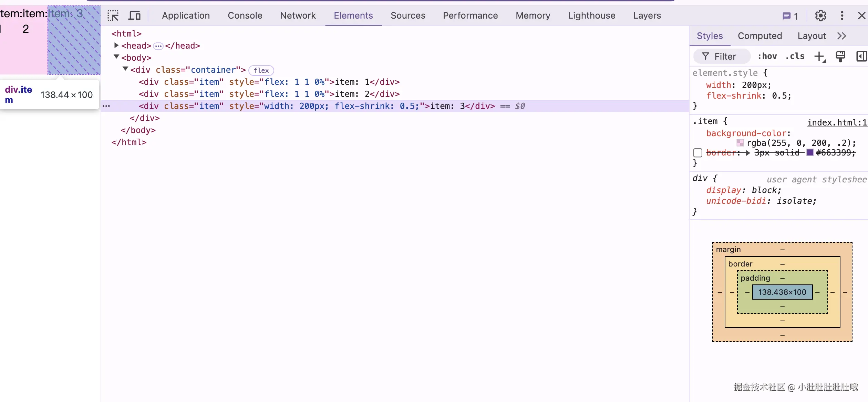
Task: Open DevTools settings gear
Action: coord(820,16)
